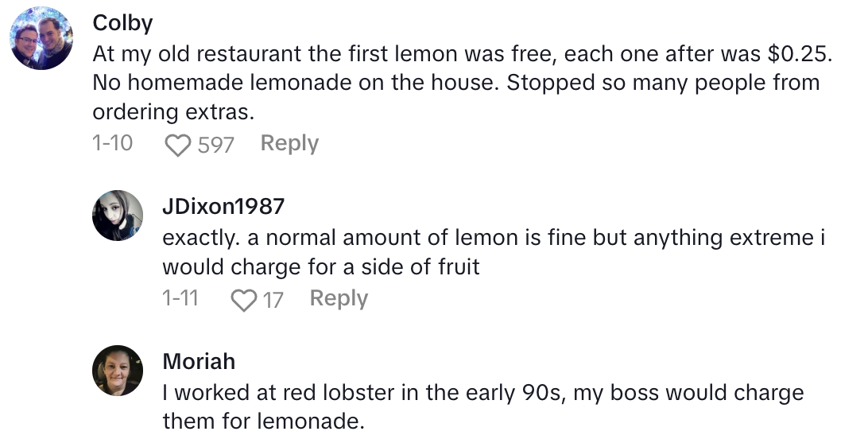Screen dimensions: 868x439
Task: Click the 597 like count
Action: click(x=215, y=145)
